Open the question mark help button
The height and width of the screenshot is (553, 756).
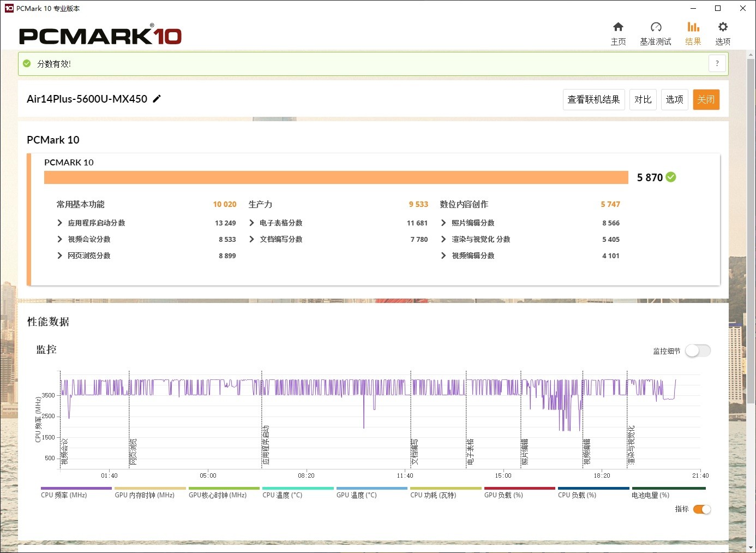pyautogui.click(x=717, y=63)
